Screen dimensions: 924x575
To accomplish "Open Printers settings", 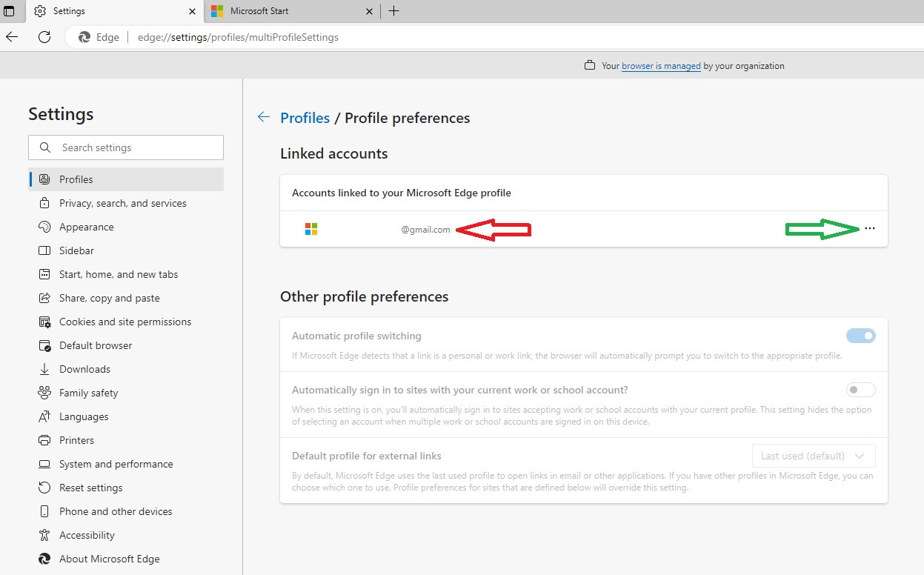I will 126,440.
